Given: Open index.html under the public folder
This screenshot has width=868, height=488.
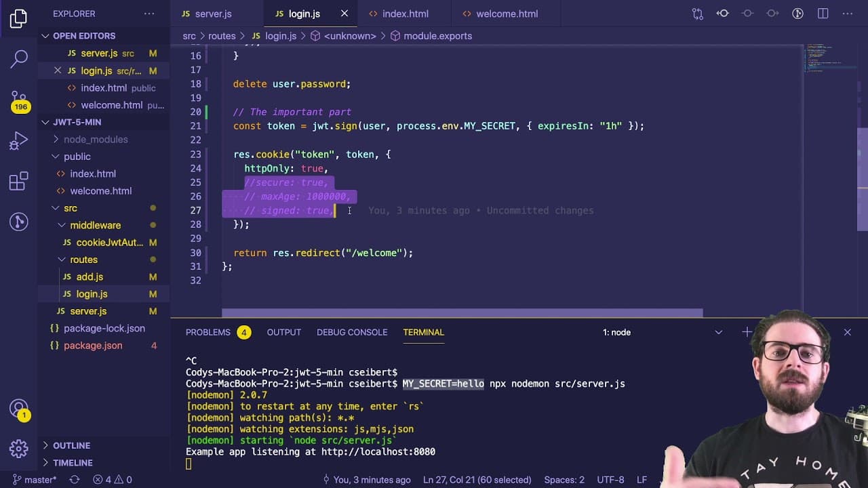Looking at the screenshot, I should pos(104,174).
